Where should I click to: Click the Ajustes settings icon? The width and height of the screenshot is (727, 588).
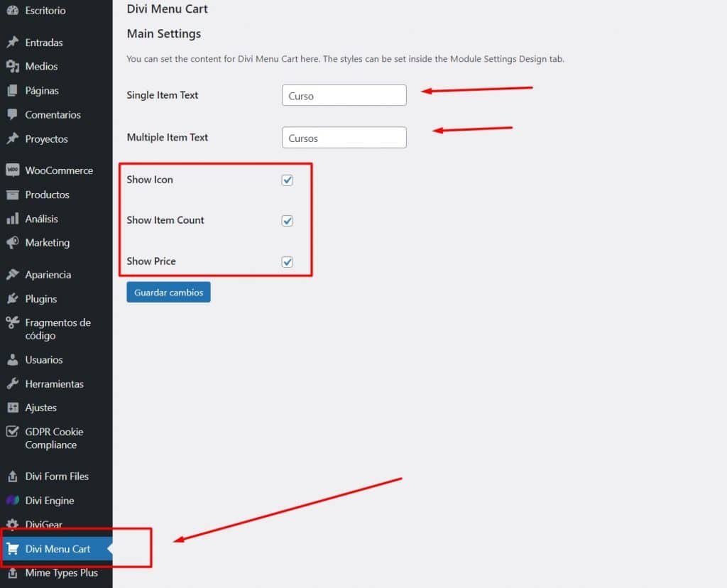13,408
